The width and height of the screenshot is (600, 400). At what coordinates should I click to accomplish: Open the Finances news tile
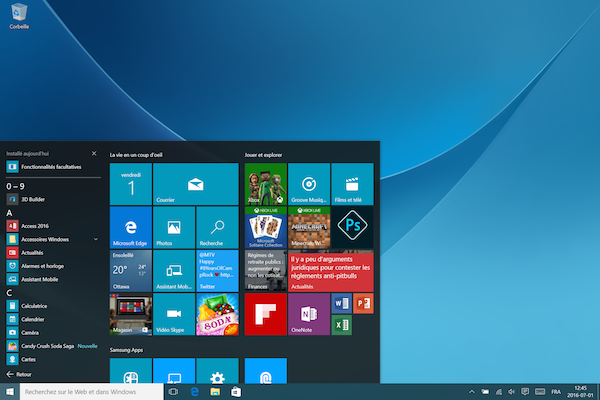pos(266,271)
